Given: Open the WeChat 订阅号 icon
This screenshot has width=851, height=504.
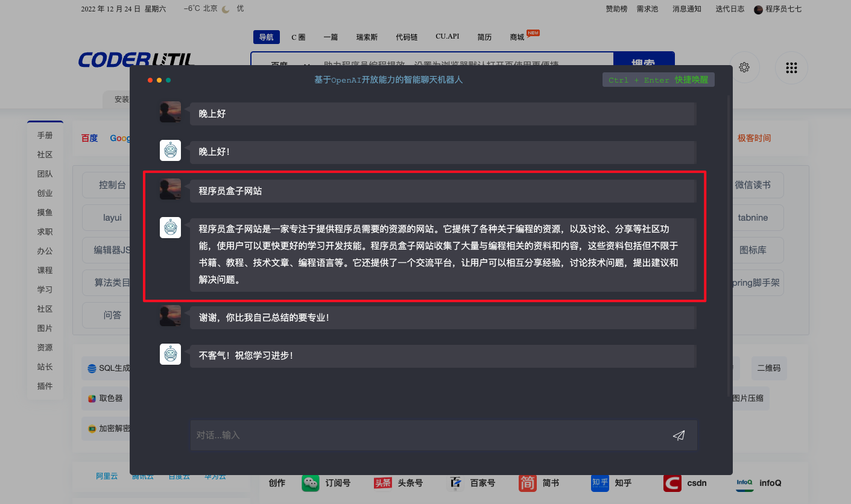Looking at the screenshot, I should pyautogui.click(x=311, y=483).
